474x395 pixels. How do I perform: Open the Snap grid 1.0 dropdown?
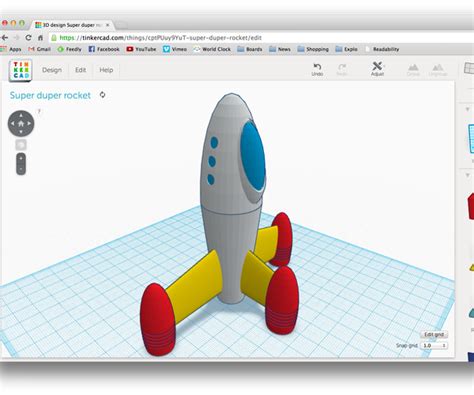click(434, 346)
